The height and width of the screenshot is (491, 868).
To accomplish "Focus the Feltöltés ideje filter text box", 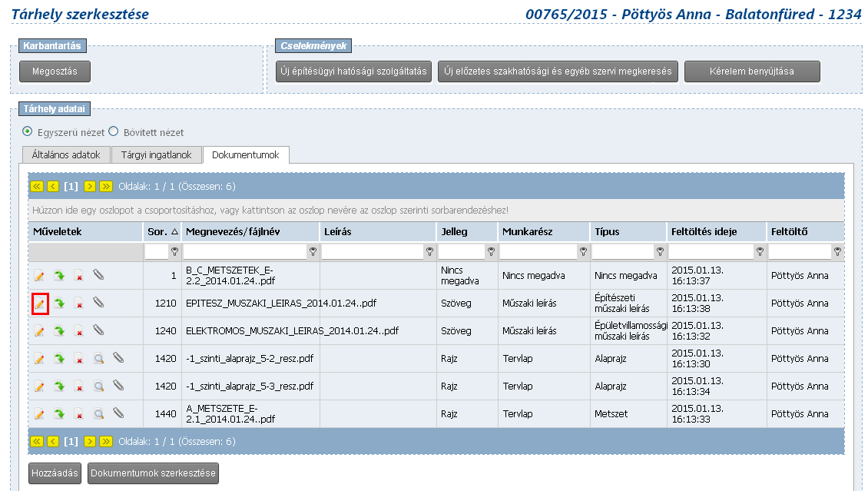I will 711,252.
